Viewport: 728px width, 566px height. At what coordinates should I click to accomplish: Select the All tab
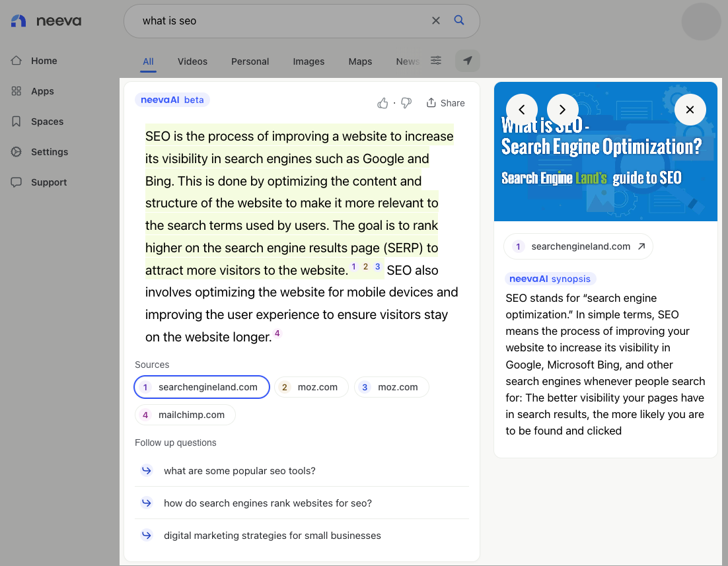point(148,61)
